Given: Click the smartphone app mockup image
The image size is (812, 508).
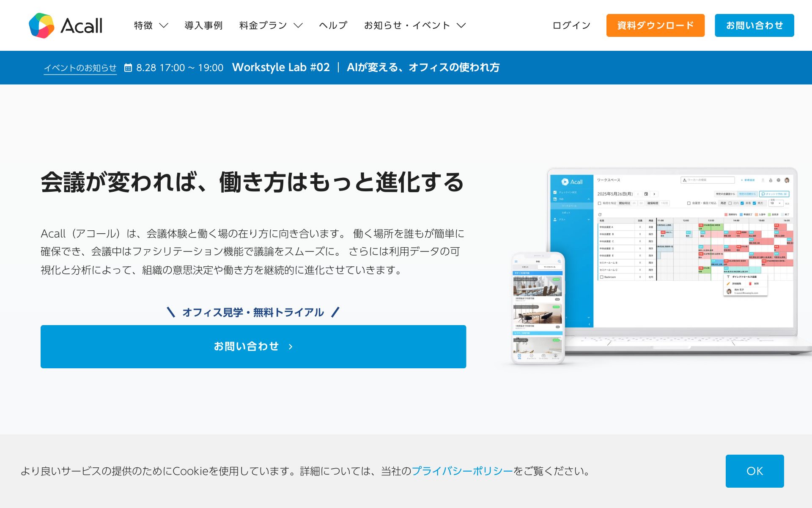Looking at the screenshot, I should pyautogui.click(x=538, y=308).
